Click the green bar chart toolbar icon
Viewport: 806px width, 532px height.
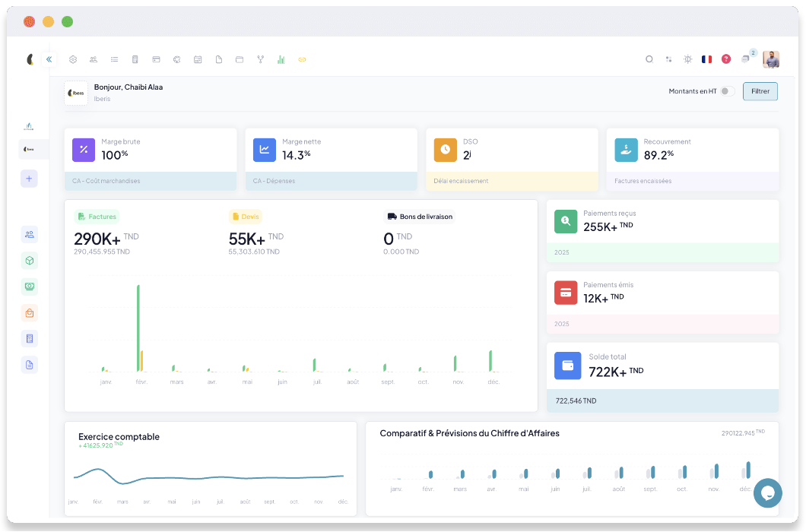coord(281,59)
